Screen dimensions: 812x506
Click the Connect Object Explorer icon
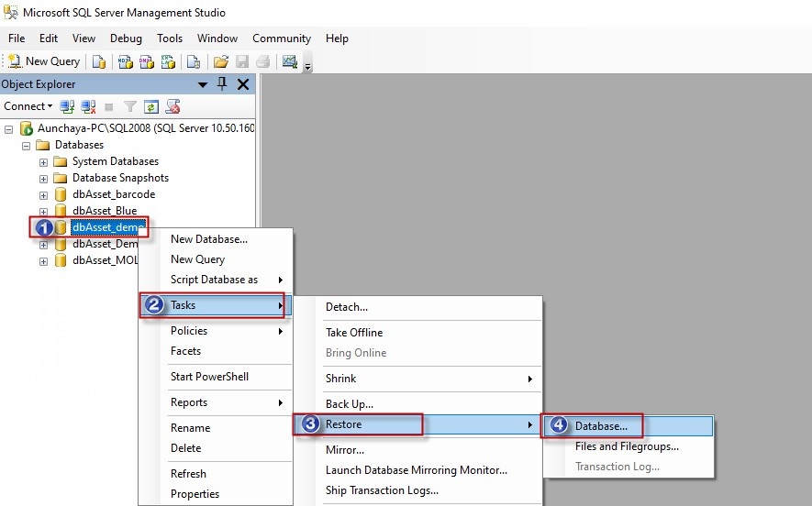[x=67, y=106]
